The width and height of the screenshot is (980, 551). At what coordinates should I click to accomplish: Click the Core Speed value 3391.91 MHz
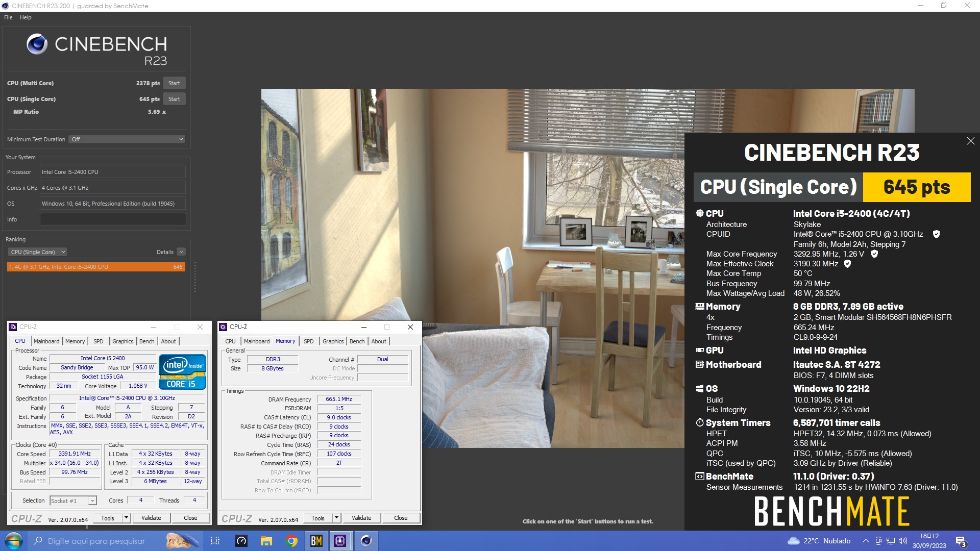(x=75, y=454)
